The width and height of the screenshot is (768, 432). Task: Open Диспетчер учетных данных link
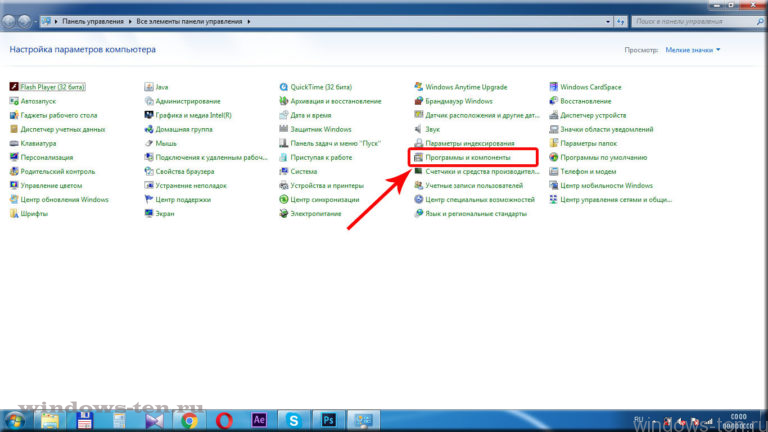tap(63, 130)
